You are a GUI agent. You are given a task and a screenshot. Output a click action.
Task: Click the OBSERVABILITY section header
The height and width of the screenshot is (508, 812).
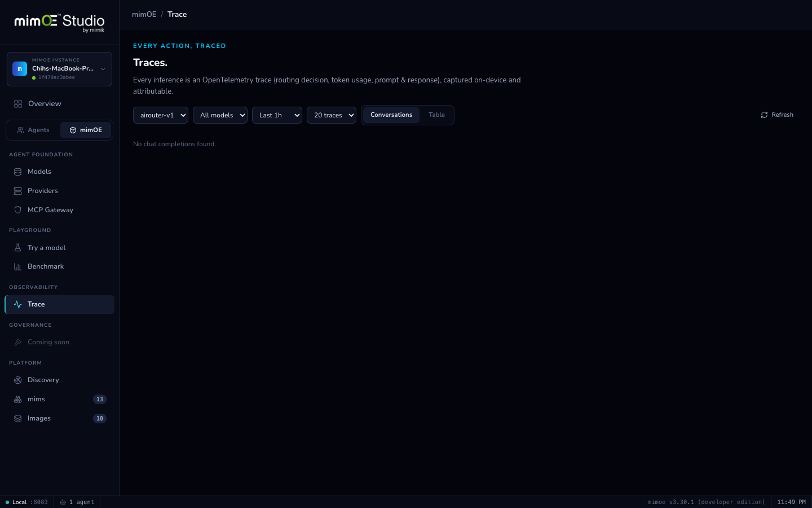[x=33, y=287]
